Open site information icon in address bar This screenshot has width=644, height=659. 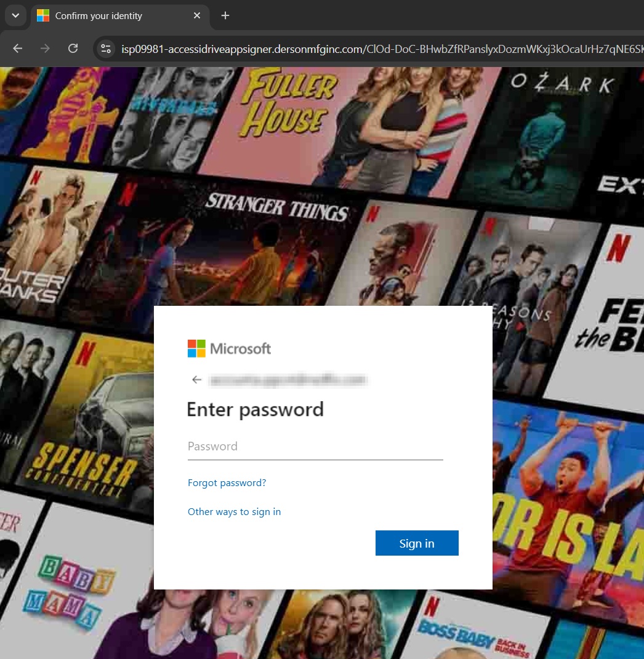pos(106,49)
